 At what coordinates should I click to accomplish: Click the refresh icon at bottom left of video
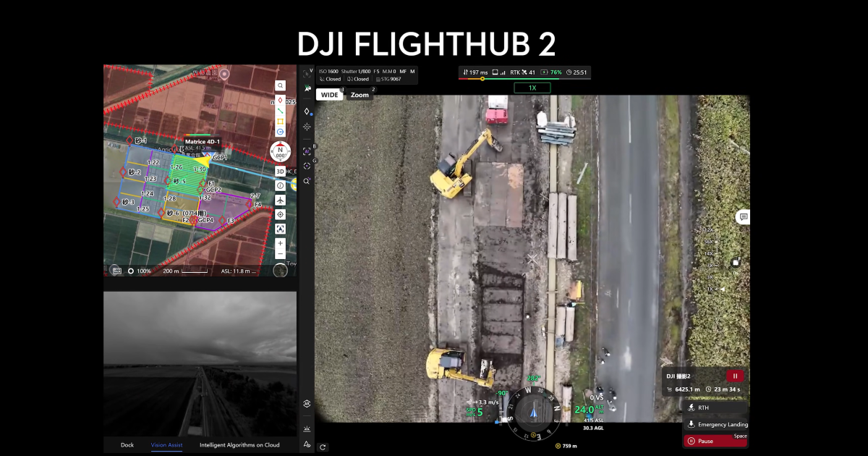pyautogui.click(x=323, y=447)
